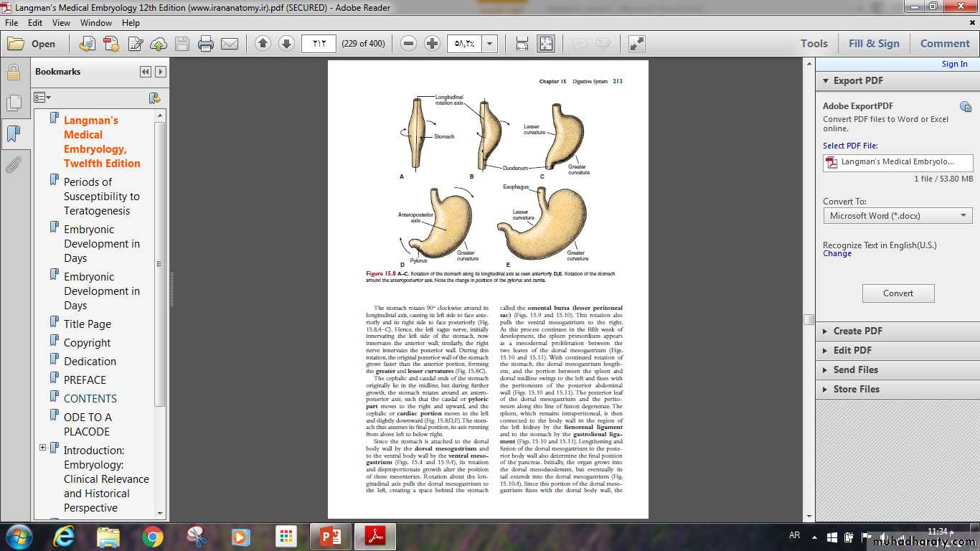Click the Convert button

[x=897, y=293]
